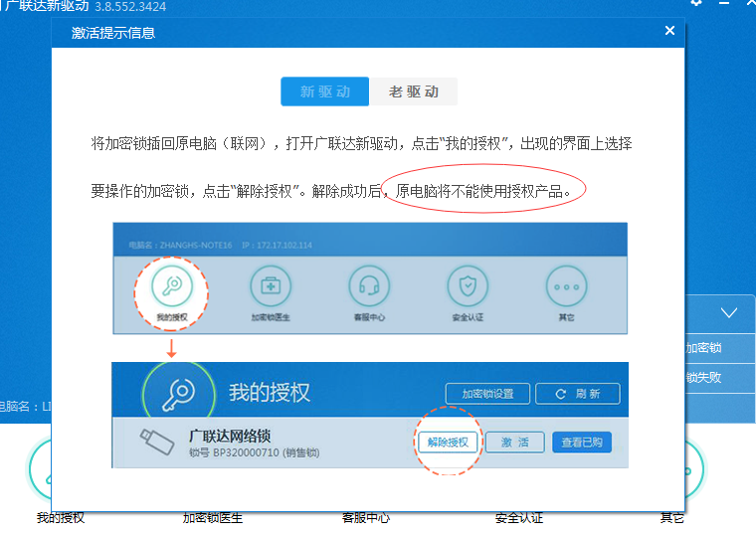The image size is (756, 537).
Task: Minimize the 广联达新驱动 main window
Action: click(x=724, y=2)
